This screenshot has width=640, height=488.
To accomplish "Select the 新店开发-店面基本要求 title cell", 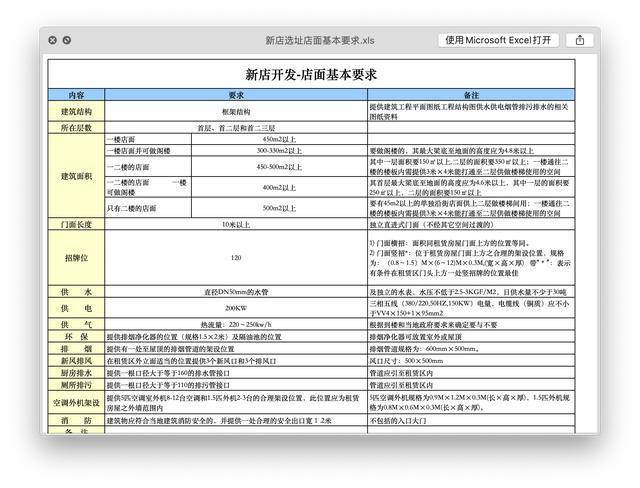I will coord(311,74).
